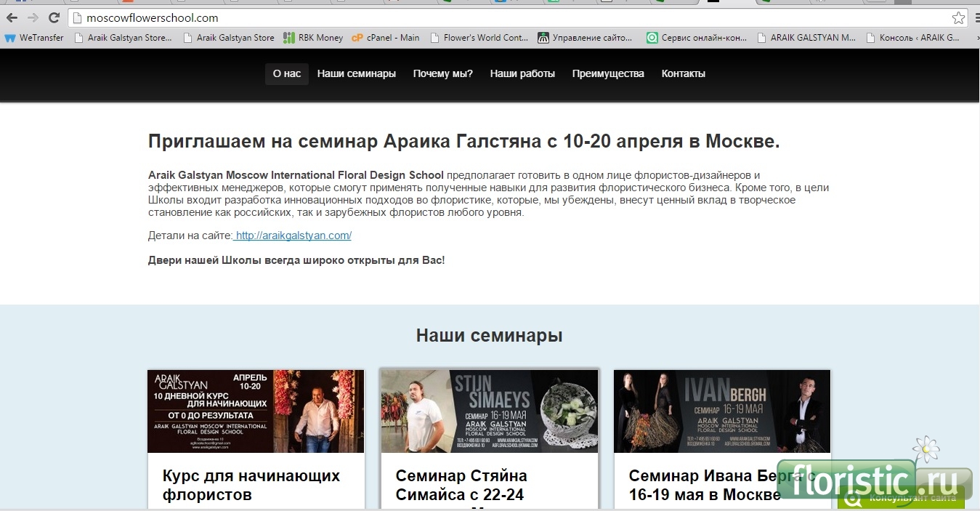Click the Приглашаем на семинар headline

tap(464, 141)
